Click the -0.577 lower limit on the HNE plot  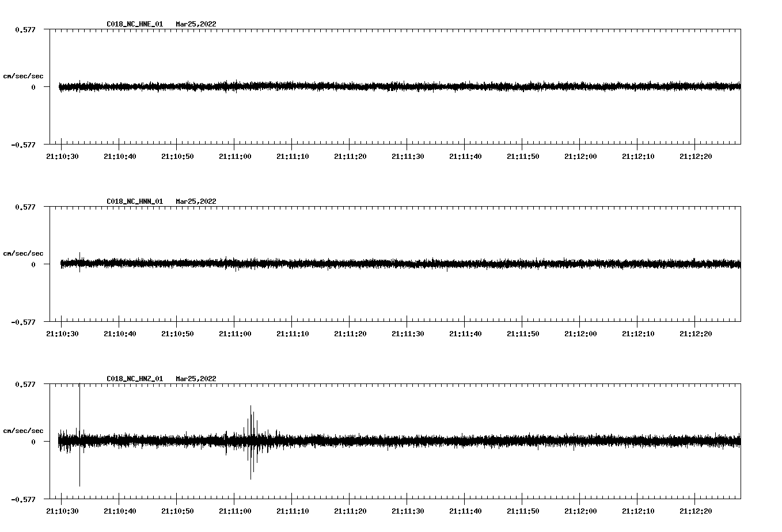(23, 145)
